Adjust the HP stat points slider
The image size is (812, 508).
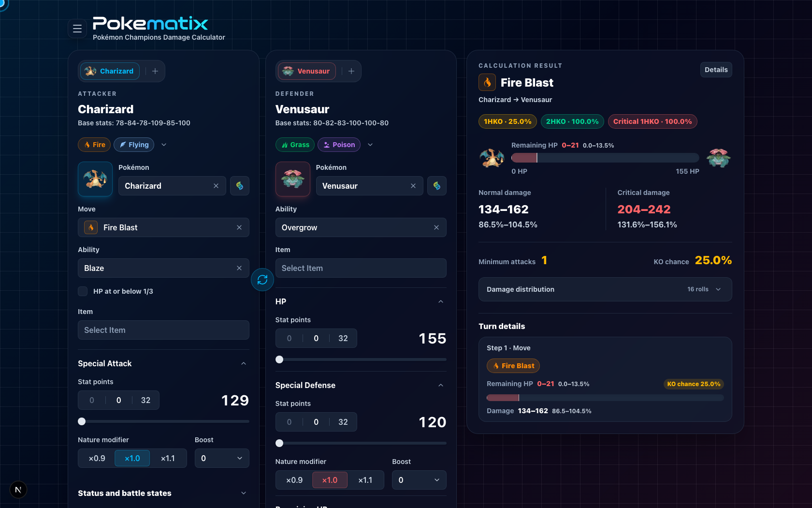(x=361, y=359)
